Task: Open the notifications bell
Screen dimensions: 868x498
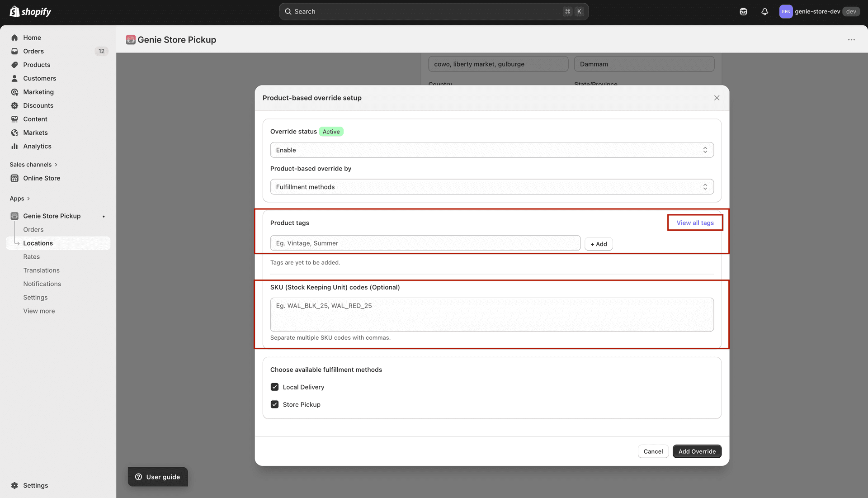Action: (764, 12)
